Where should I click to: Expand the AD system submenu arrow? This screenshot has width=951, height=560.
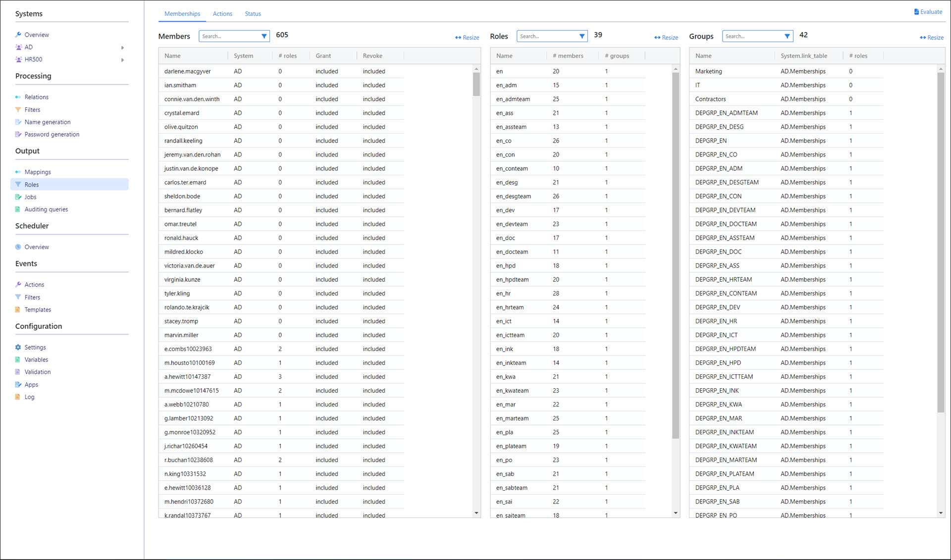click(x=122, y=48)
